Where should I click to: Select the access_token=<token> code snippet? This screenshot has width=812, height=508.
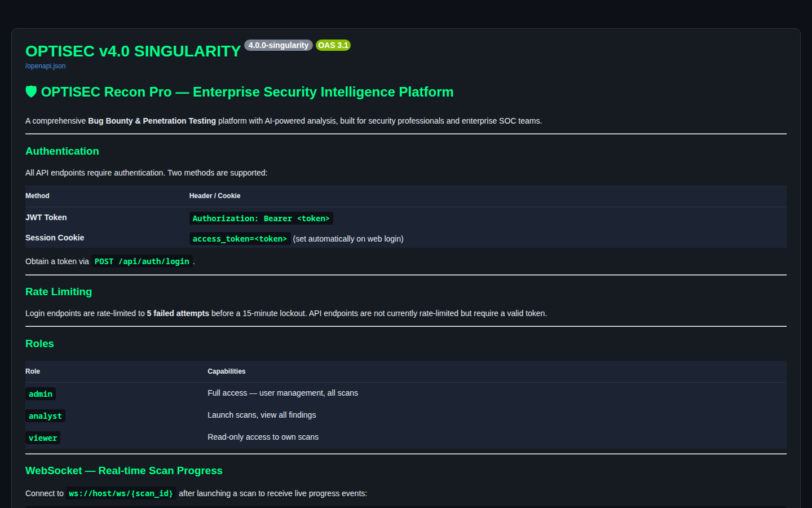pos(240,239)
